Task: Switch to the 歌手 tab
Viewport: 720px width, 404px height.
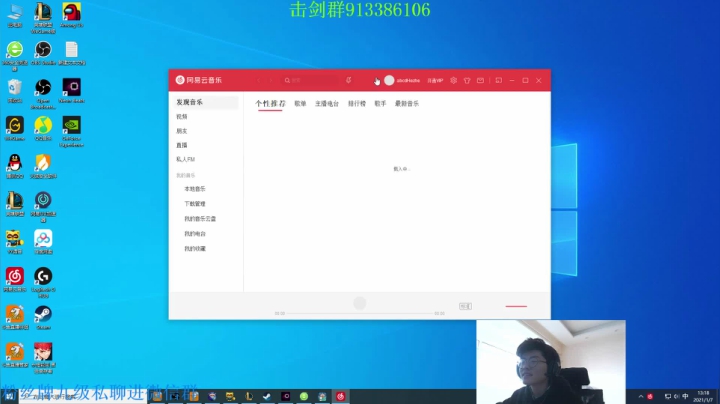Action: coord(380,104)
